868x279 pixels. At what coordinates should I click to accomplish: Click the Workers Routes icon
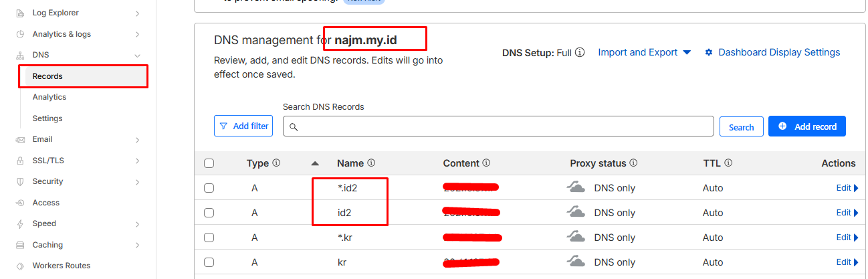(20, 266)
